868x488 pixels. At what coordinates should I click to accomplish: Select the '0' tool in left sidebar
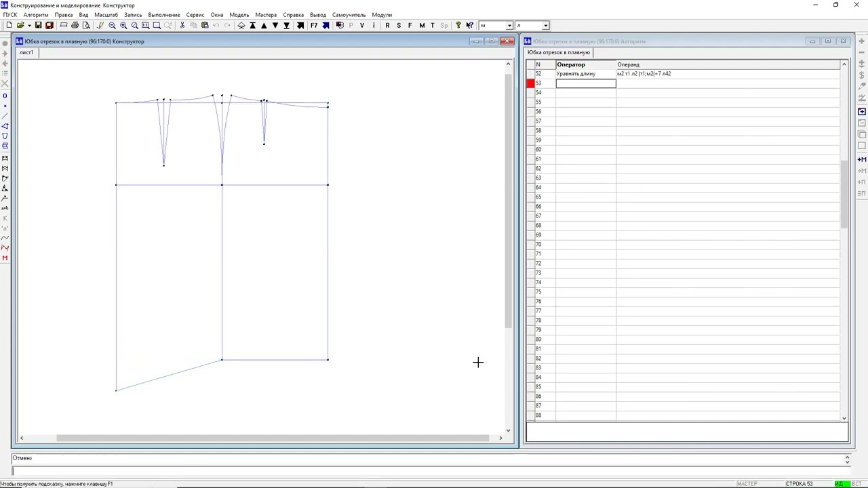[5, 96]
